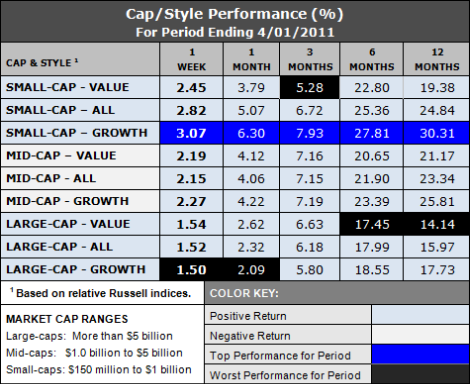This screenshot has width=470, height=384.
Task: Click the 22.80 cell
Action: [372, 87]
